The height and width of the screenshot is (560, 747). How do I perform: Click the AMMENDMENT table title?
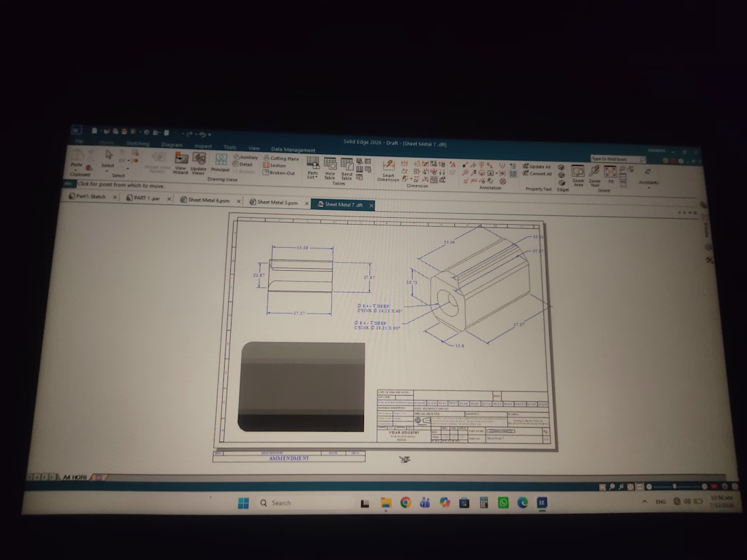click(289, 458)
